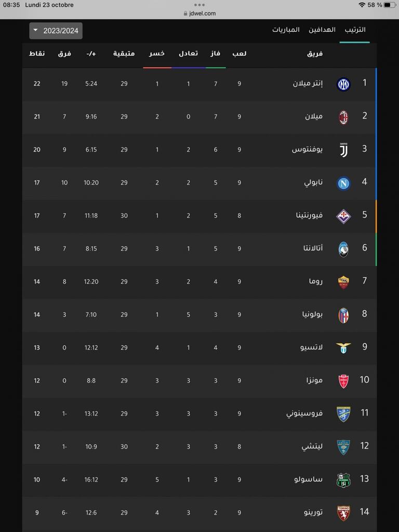Click the AC Milan crest icon

click(343, 117)
